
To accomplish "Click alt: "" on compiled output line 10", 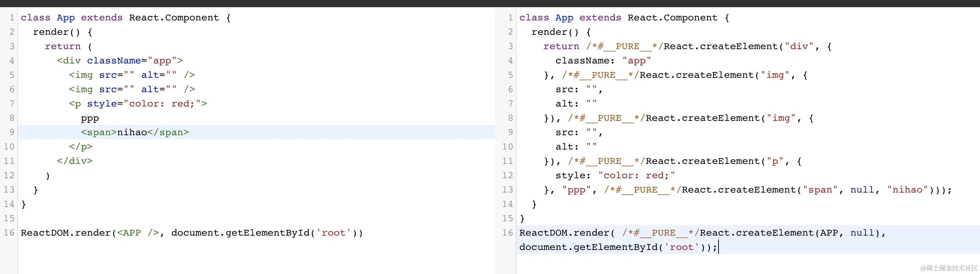I will coord(576,147).
